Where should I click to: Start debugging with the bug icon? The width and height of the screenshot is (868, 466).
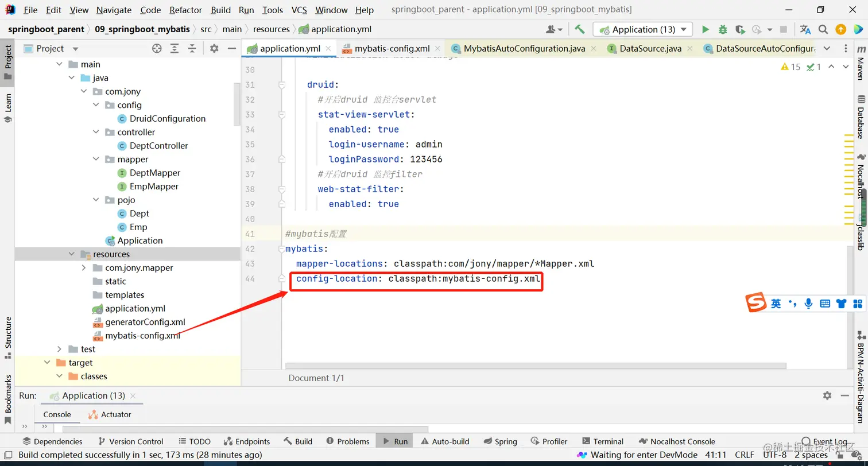pos(723,29)
